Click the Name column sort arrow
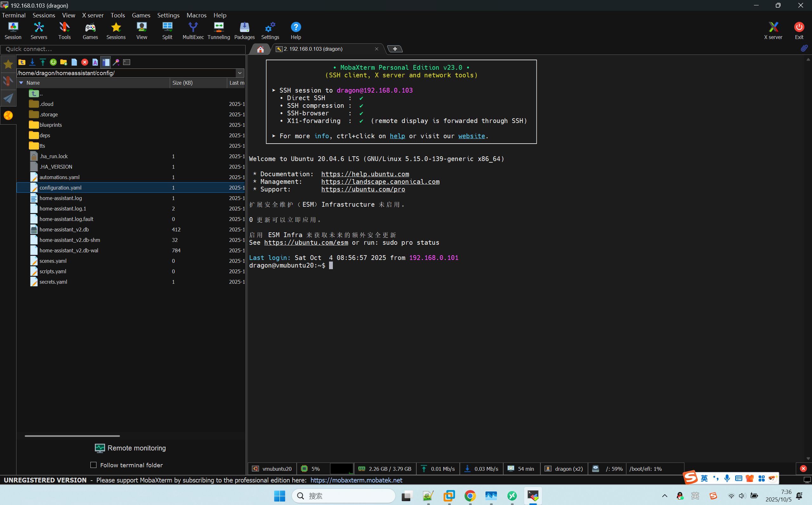This screenshot has width=812, height=505. [21, 83]
